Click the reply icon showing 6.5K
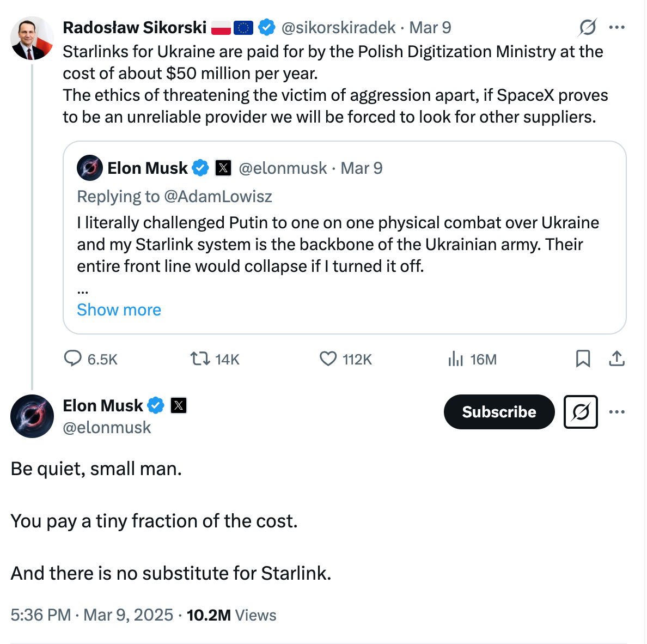The height and width of the screenshot is (644, 647). (73, 359)
